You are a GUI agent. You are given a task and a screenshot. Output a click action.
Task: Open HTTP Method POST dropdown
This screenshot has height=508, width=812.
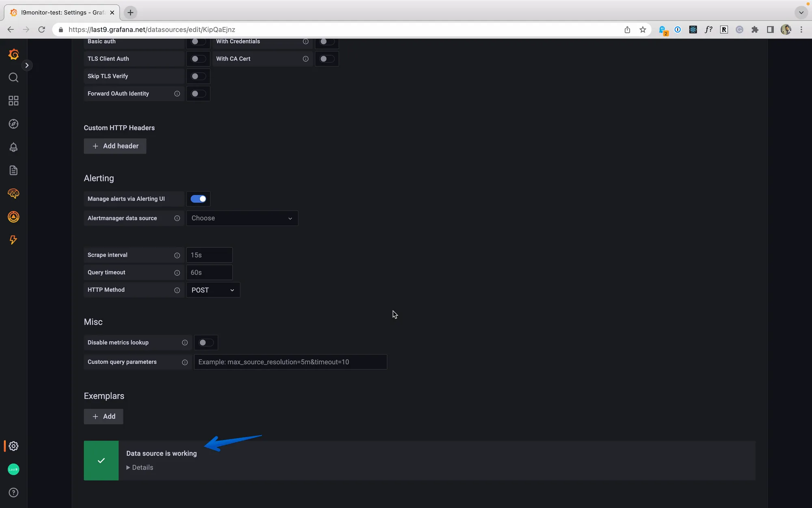pyautogui.click(x=213, y=290)
